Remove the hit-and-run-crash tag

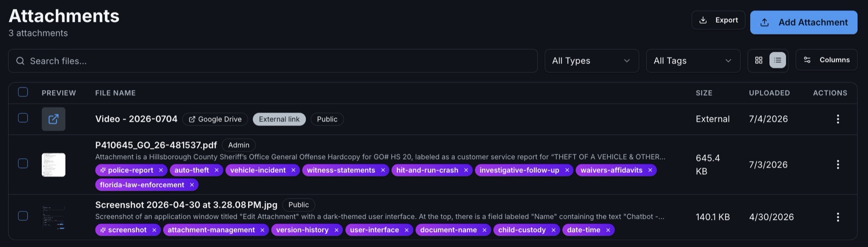(466, 170)
